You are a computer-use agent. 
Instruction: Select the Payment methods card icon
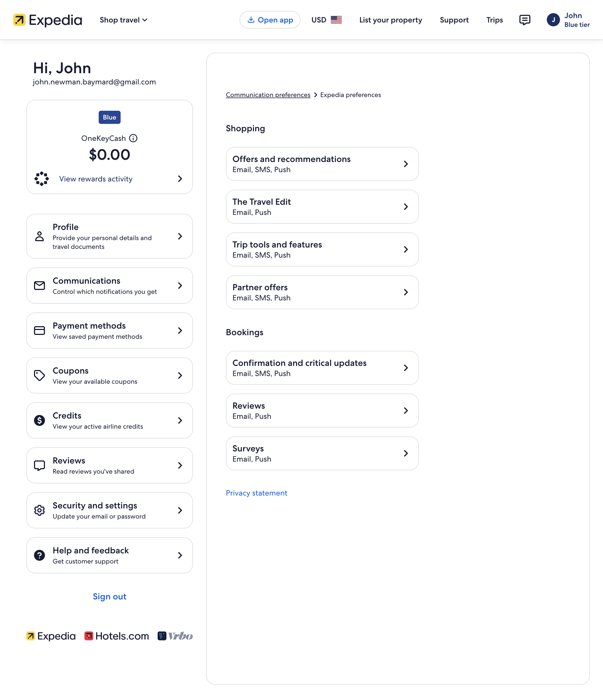39,331
